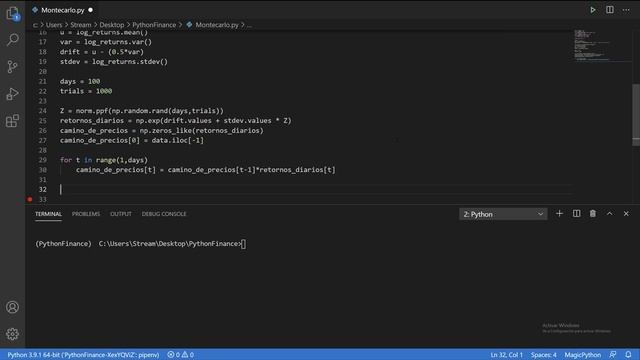Click into the terminal prompt line
The width and height of the screenshot is (640, 360).
141,244
